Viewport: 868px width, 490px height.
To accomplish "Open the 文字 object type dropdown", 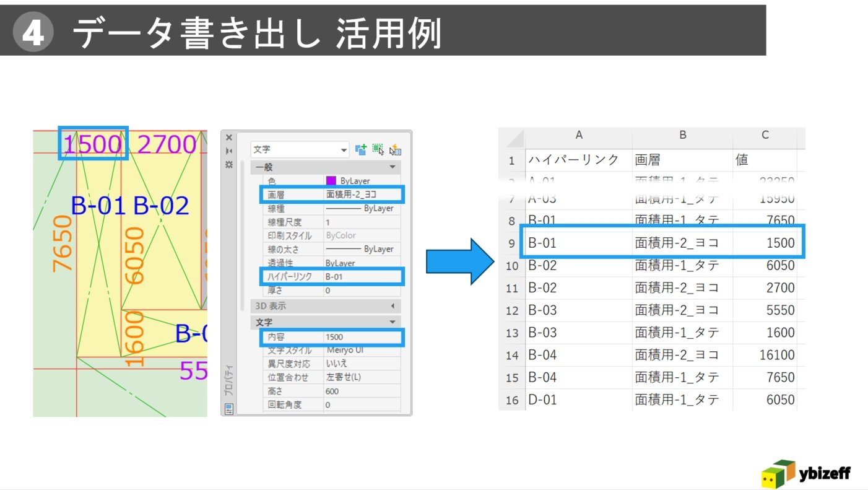I will [x=300, y=149].
